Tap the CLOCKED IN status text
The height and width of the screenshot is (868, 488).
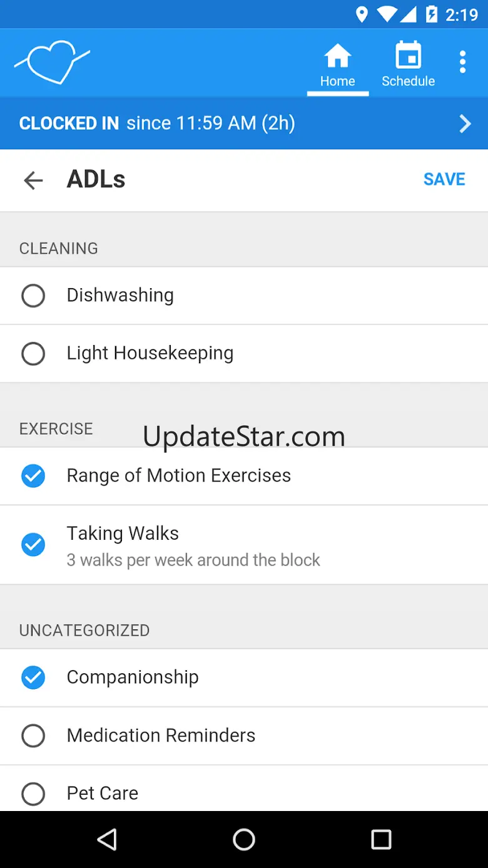69,123
